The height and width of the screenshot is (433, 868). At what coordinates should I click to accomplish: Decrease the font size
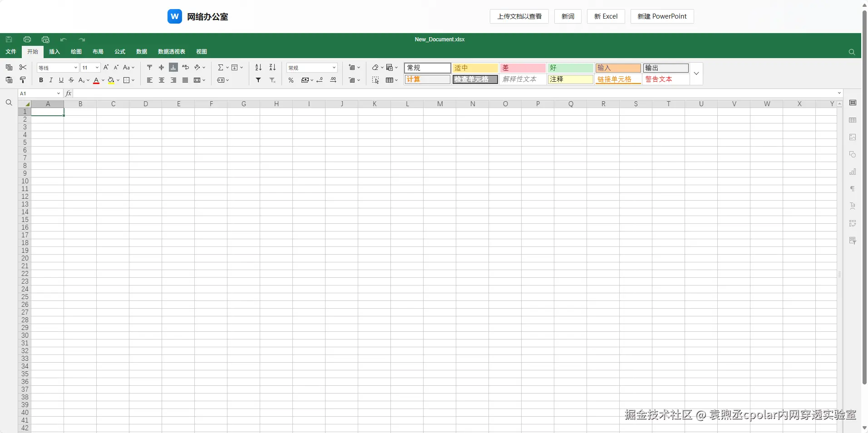coord(116,67)
